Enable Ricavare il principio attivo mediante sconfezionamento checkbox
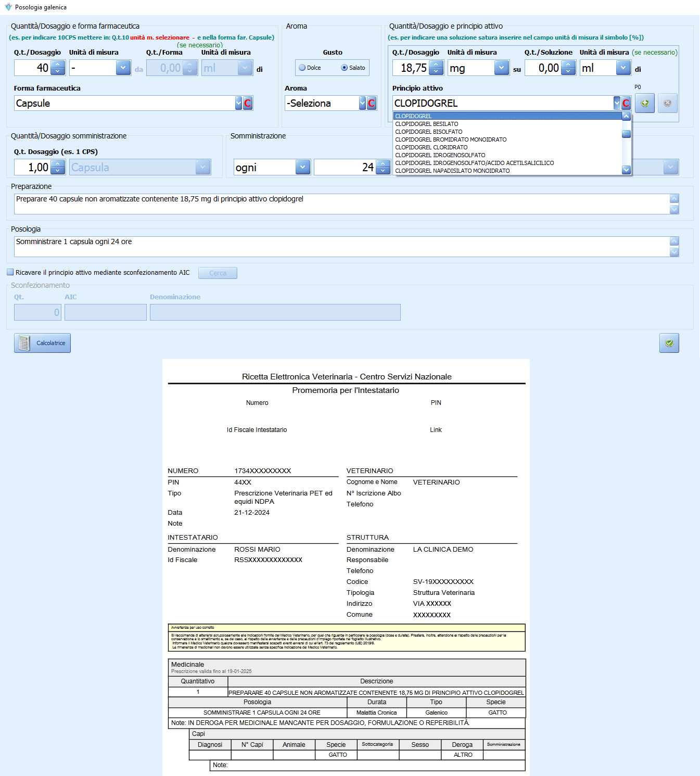The image size is (700, 776). (x=10, y=272)
